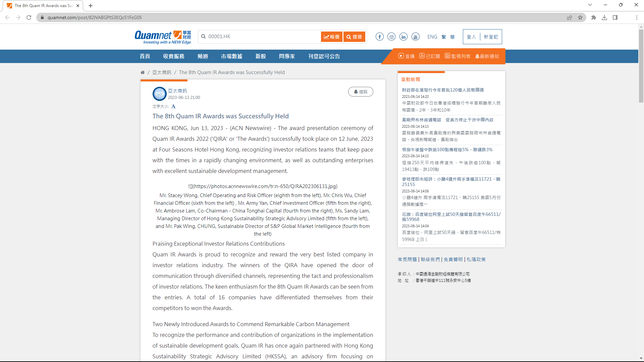The width and height of the screenshot is (644, 362).
Task: Open 監視列表 watchlist
Action: [458, 56]
